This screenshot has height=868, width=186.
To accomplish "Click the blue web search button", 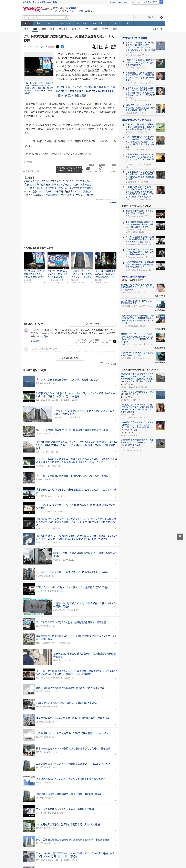I will click(161, 2).
